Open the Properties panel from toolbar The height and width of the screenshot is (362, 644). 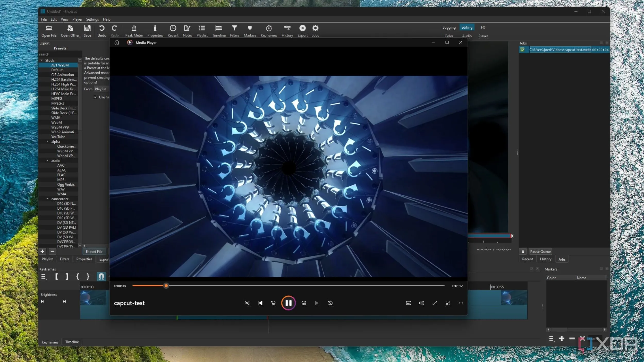[155, 31]
